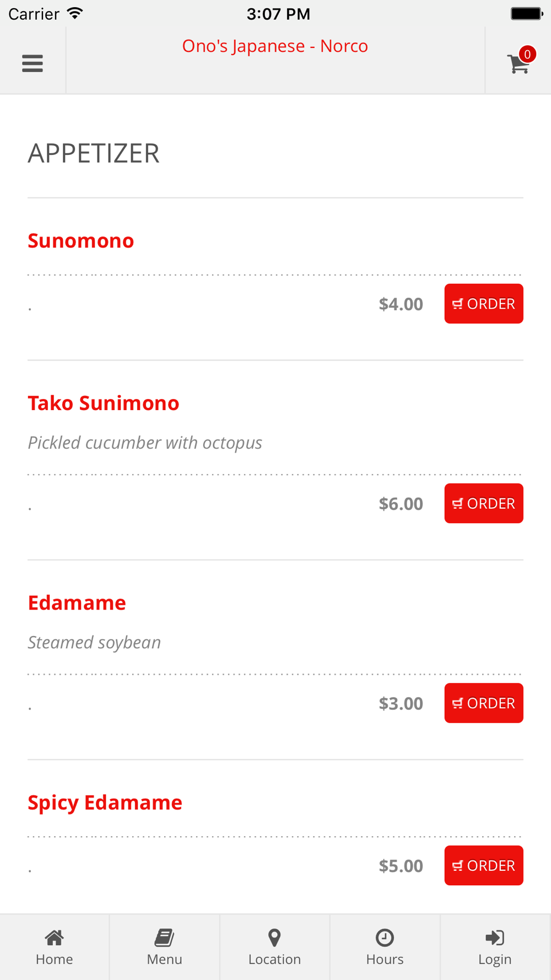Order the Tako Sunimono for $6.00
Viewport: 551px width, 980px height.
coord(484,503)
